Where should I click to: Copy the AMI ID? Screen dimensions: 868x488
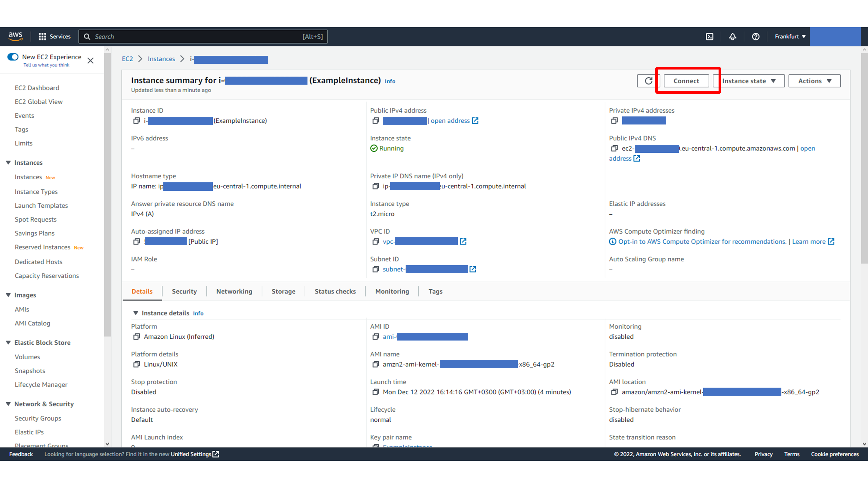[x=376, y=336]
